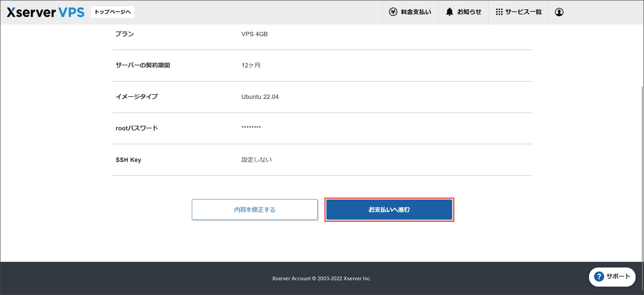The image size is (644, 295).
Task: Click the yen payment icon
Action: (x=393, y=12)
